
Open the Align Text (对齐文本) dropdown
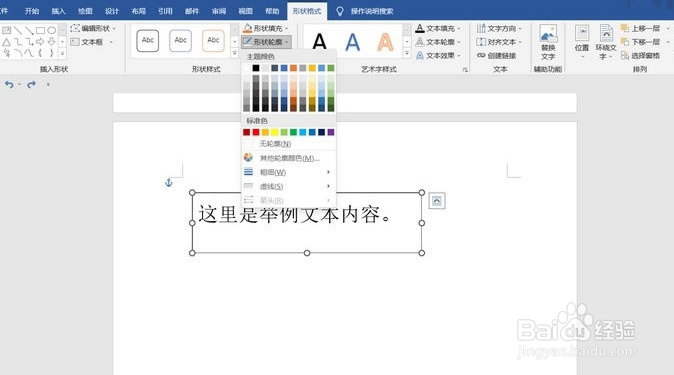(499, 42)
